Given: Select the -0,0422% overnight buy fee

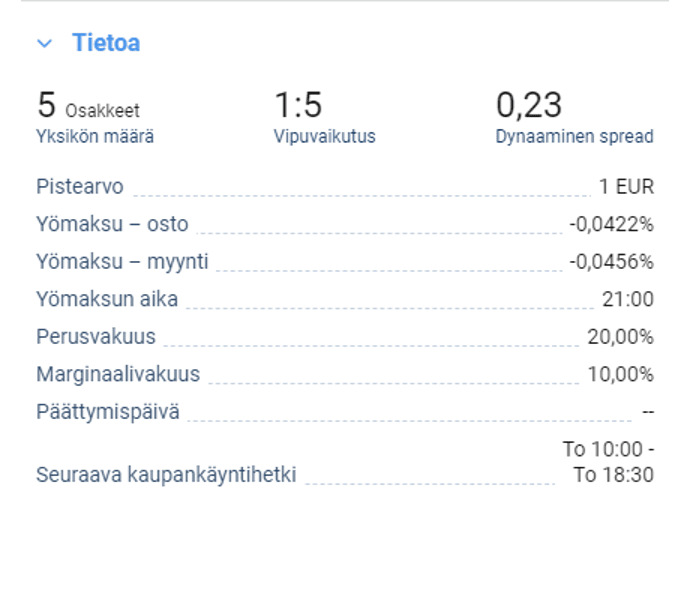Looking at the screenshot, I should [x=611, y=224].
